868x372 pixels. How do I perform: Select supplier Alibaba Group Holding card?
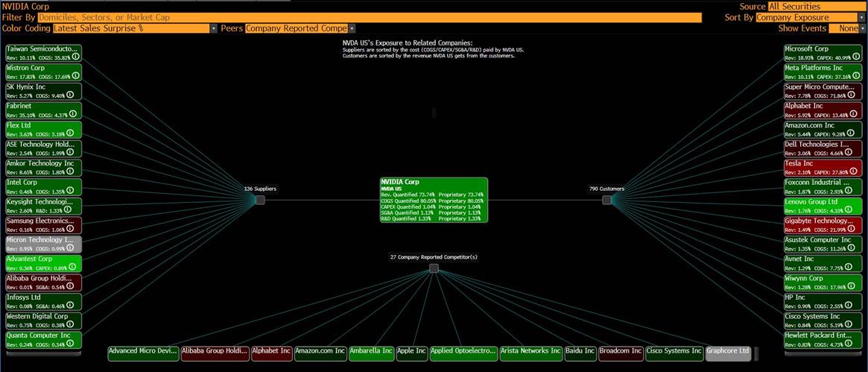tap(44, 283)
